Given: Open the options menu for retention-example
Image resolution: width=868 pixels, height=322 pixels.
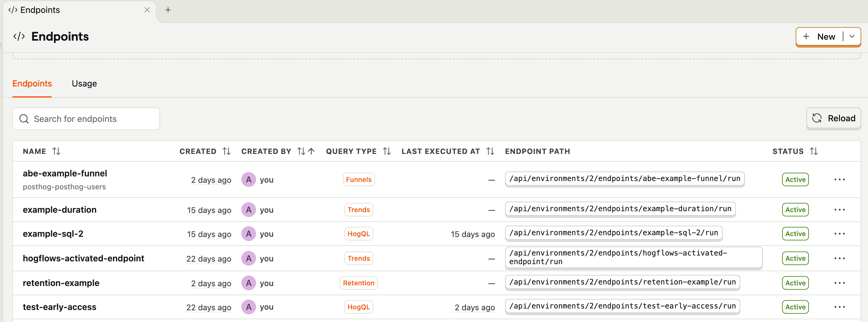Looking at the screenshot, I should 840,283.
